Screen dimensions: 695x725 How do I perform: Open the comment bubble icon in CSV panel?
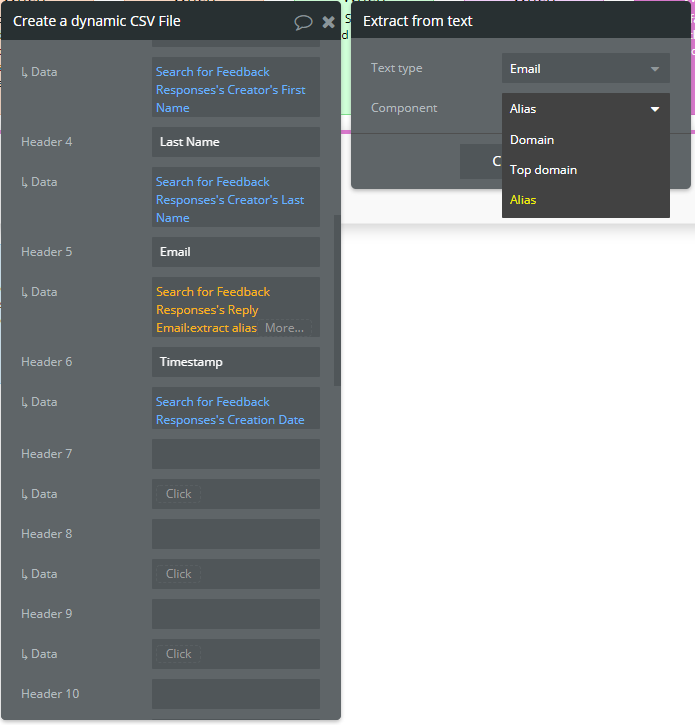[303, 22]
